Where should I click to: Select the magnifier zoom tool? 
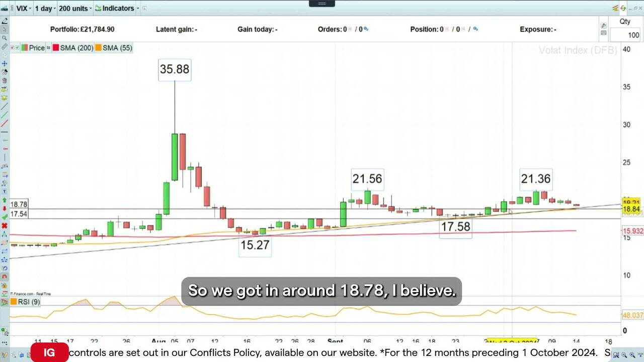5,38
